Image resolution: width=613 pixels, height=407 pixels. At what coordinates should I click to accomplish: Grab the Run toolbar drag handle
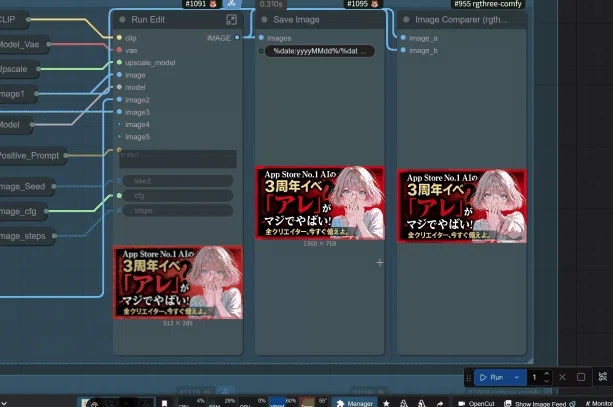468,378
